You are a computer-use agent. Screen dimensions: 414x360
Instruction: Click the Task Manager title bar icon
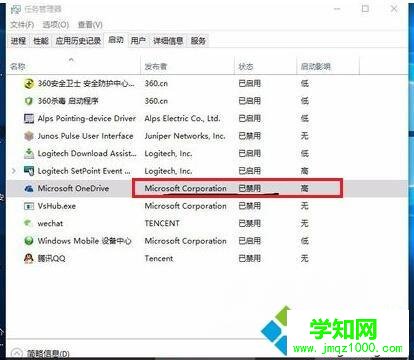tap(15, 9)
